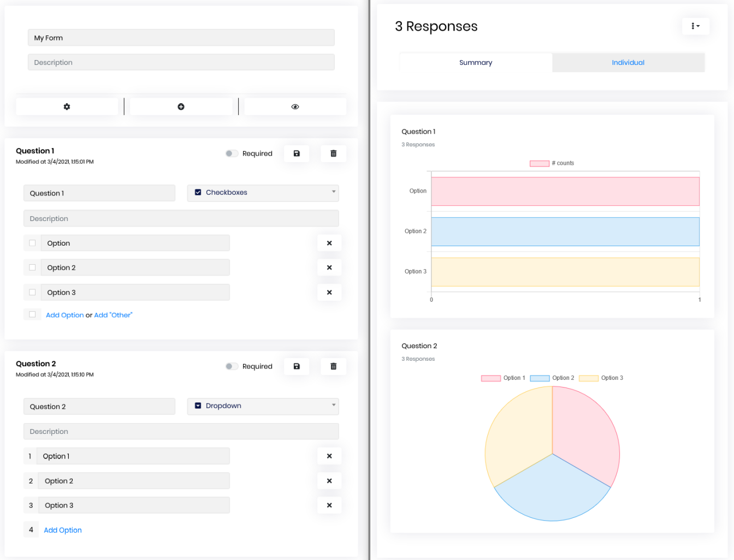Open the Dropdown question type selector
Viewport: 734px width, 560px height.
pyautogui.click(x=263, y=406)
